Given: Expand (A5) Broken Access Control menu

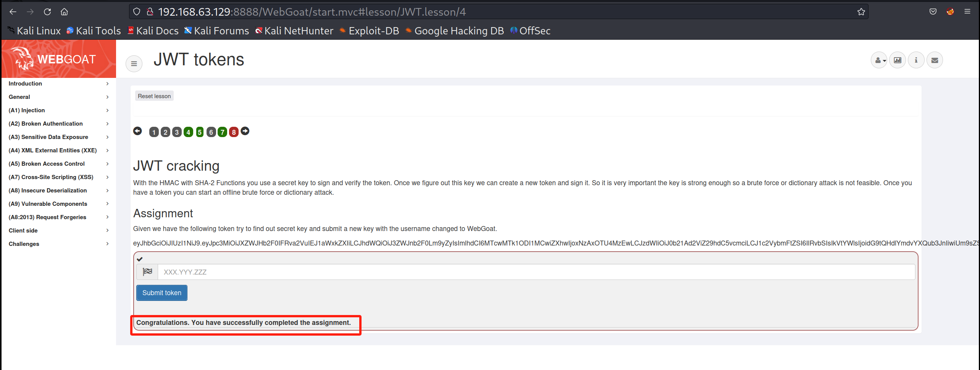Looking at the screenshot, I should coord(58,164).
